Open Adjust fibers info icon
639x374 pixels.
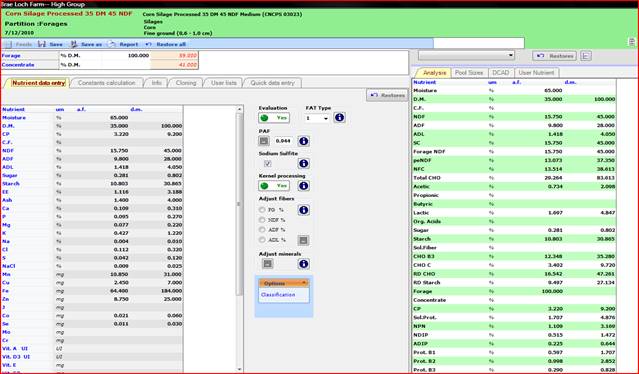point(304,210)
